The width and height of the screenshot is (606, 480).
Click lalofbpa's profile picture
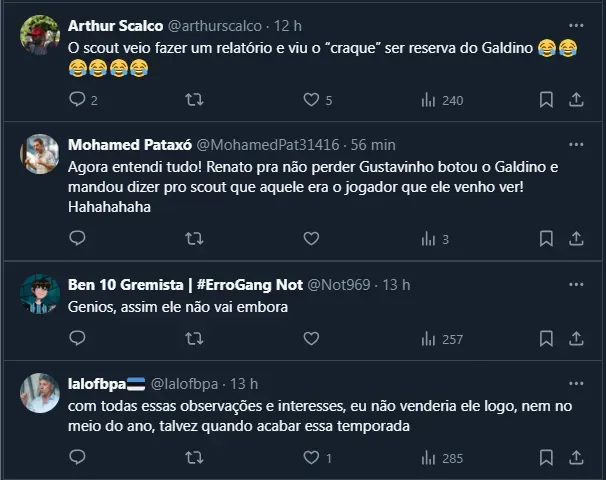click(x=40, y=392)
